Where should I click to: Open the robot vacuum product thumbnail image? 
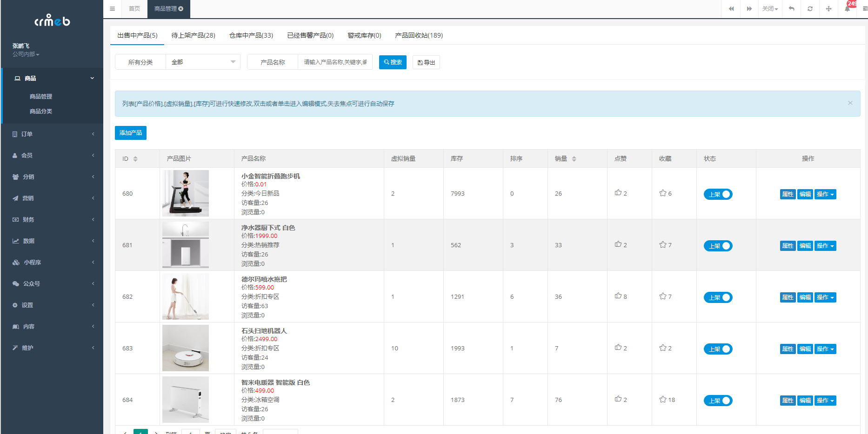click(x=186, y=348)
